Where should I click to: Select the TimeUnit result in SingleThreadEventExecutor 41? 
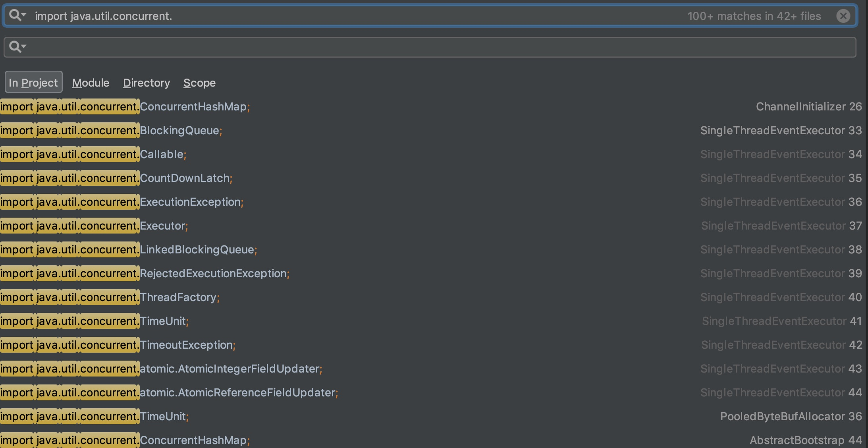tap(434, 321)
